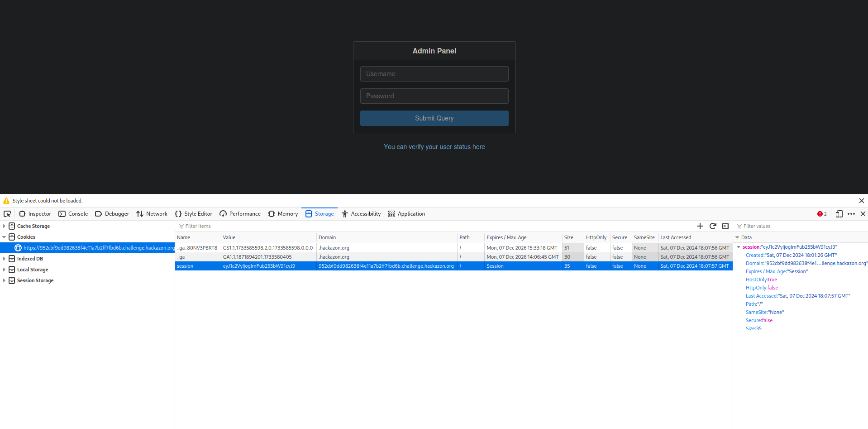The height and width of the screenshot is (429, 868).
Task: Focus the Filter Items field
Action: (x=434, y=226)
